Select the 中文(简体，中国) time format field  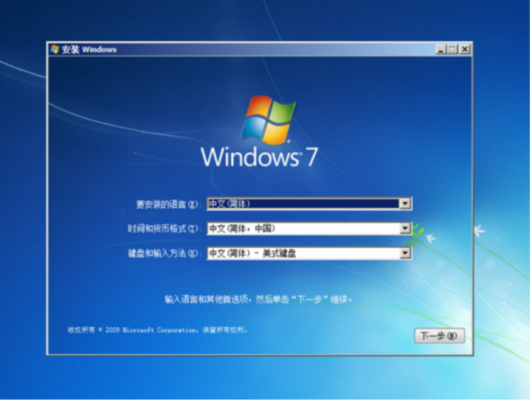click(x=309, y=229)
